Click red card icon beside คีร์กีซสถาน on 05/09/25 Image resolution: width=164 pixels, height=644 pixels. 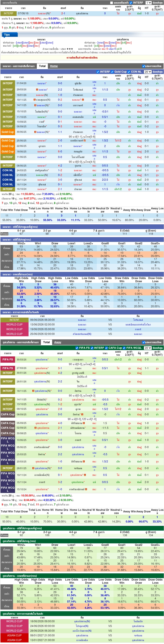pos(84,423)
